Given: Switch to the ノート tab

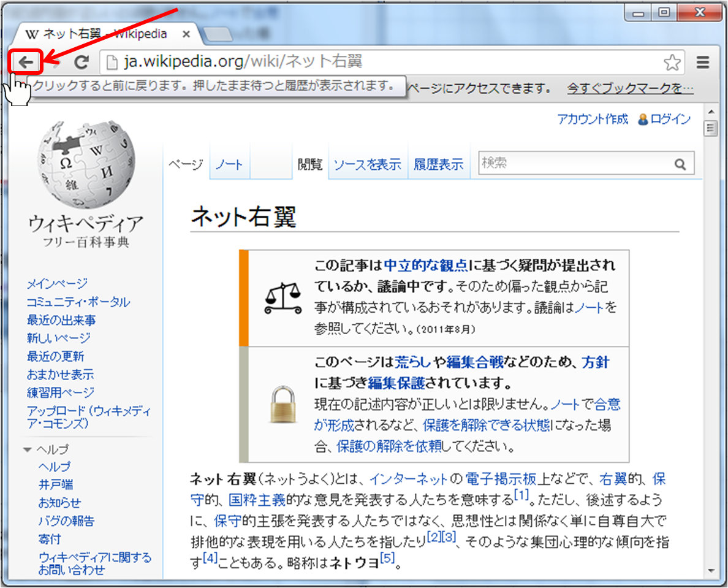Looking at the screenshot, I should 228,164.
